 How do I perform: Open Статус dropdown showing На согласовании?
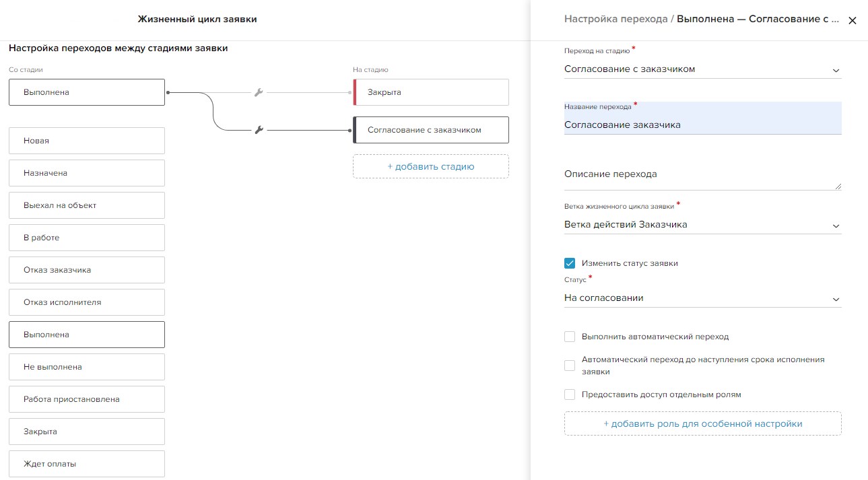click(x=702, y=298)
